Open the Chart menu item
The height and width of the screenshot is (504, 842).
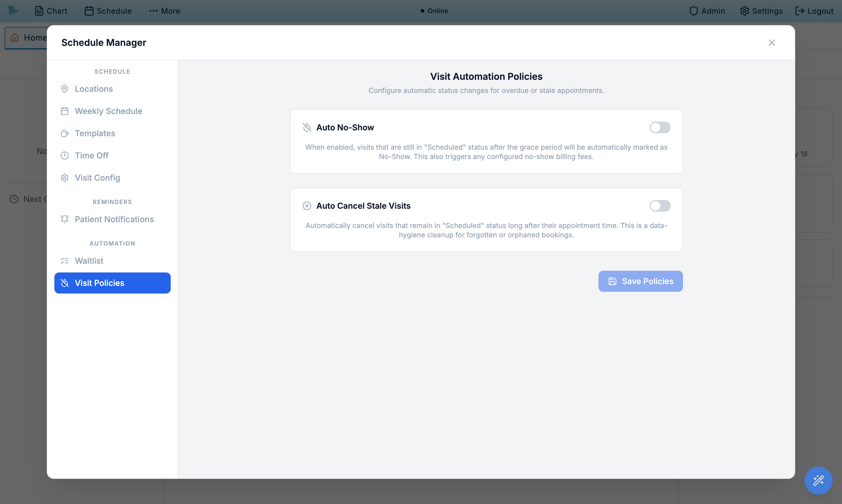[51, 11]
